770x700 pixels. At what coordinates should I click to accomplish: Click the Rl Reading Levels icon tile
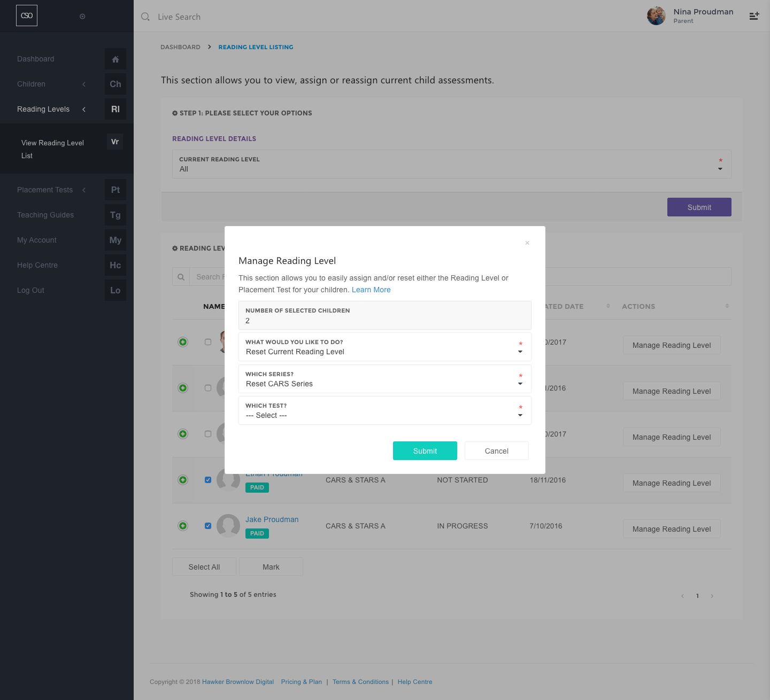point(115,110)
